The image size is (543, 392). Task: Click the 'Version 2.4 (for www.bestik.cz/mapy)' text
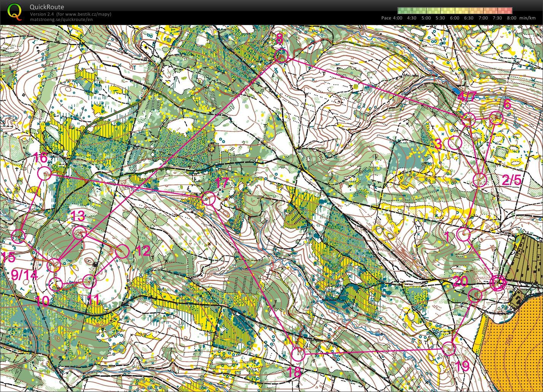click(71, 14)
